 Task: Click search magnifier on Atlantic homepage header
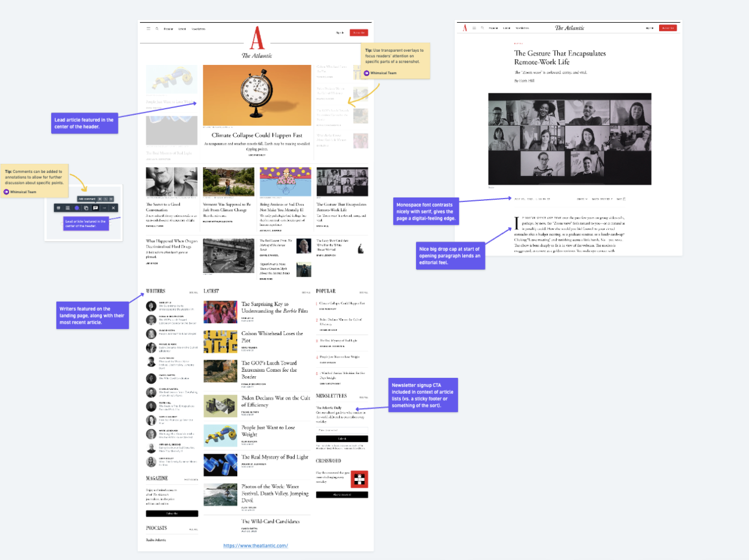coord(157,28)
